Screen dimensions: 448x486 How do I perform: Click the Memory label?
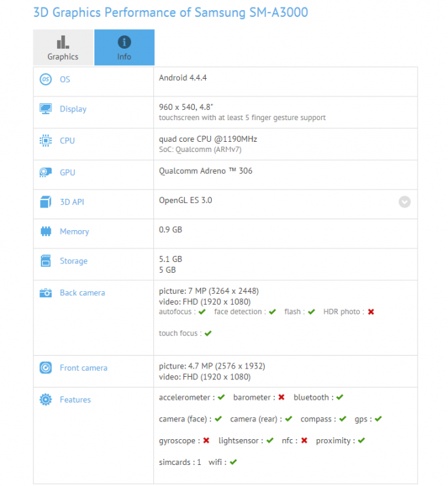click(75, 231)
